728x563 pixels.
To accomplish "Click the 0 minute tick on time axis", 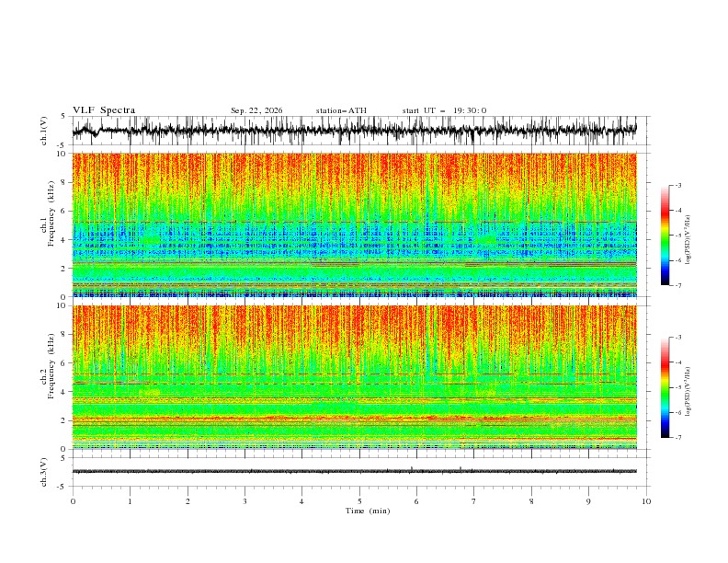I will pos(73,501).
